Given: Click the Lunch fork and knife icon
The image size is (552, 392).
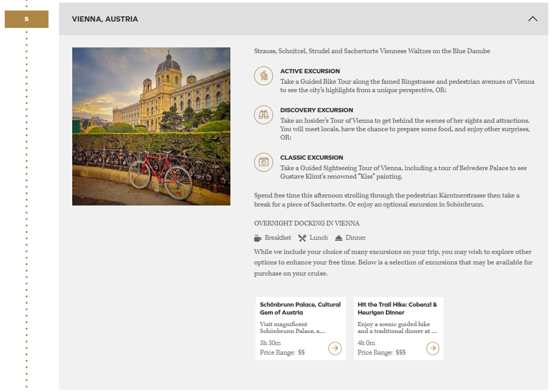Looking at the screenshot, I should [302, 238].
